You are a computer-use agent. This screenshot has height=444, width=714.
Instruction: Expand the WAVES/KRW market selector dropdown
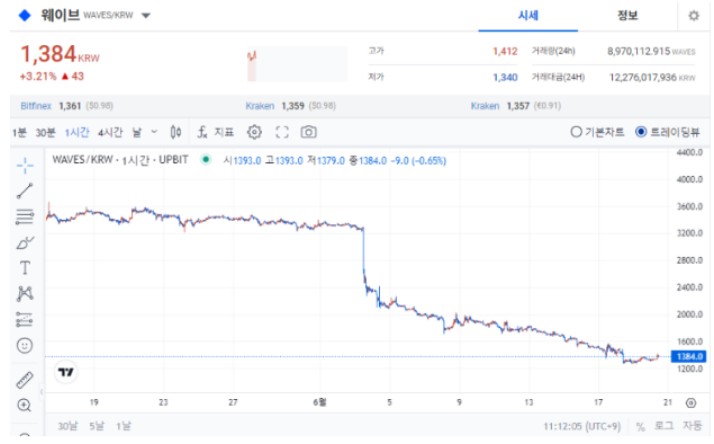coord(146,15)
